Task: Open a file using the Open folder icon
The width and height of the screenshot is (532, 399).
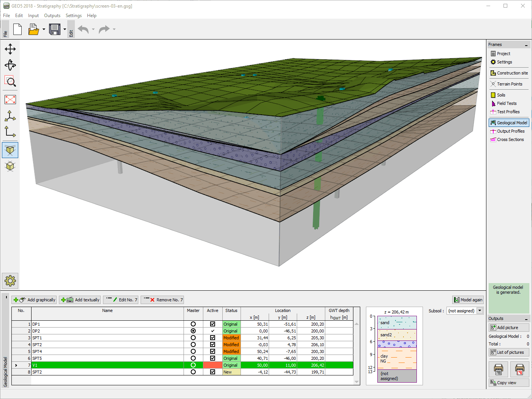Action: (33, 29)
